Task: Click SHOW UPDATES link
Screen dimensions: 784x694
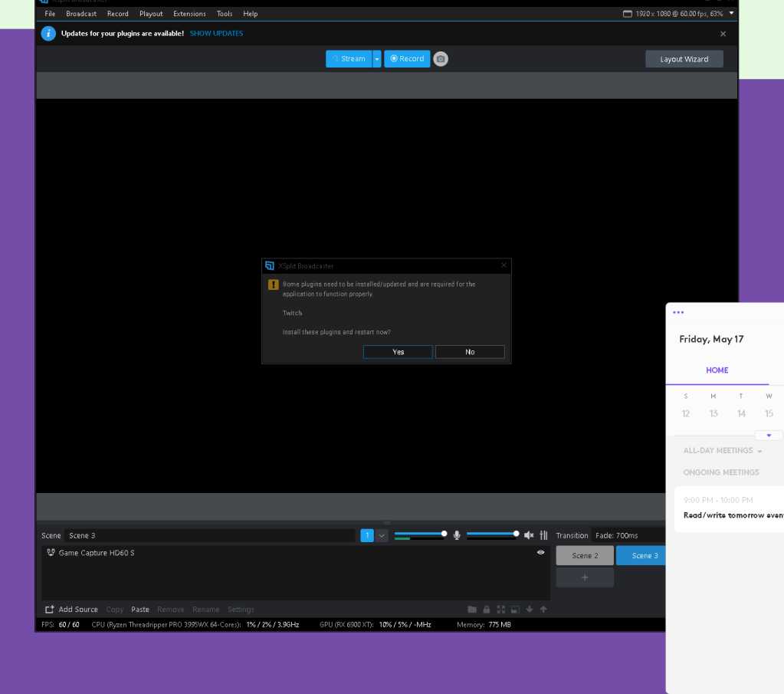Action: [x=216, y=34]
